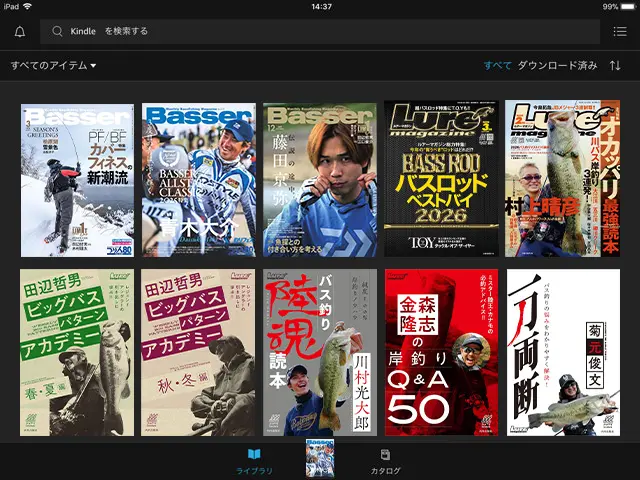
Task: Focus the Kindle search field
Action: tap(320, 31)
